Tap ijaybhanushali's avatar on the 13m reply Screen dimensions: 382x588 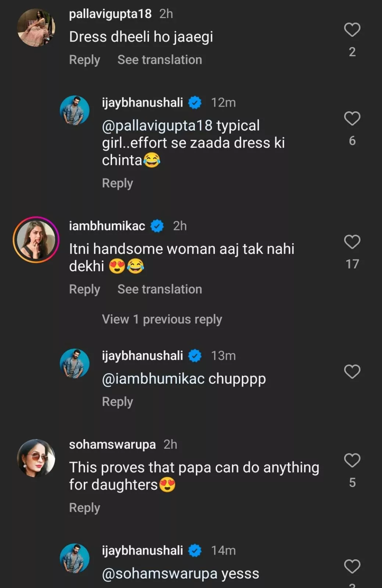[75, 363]
